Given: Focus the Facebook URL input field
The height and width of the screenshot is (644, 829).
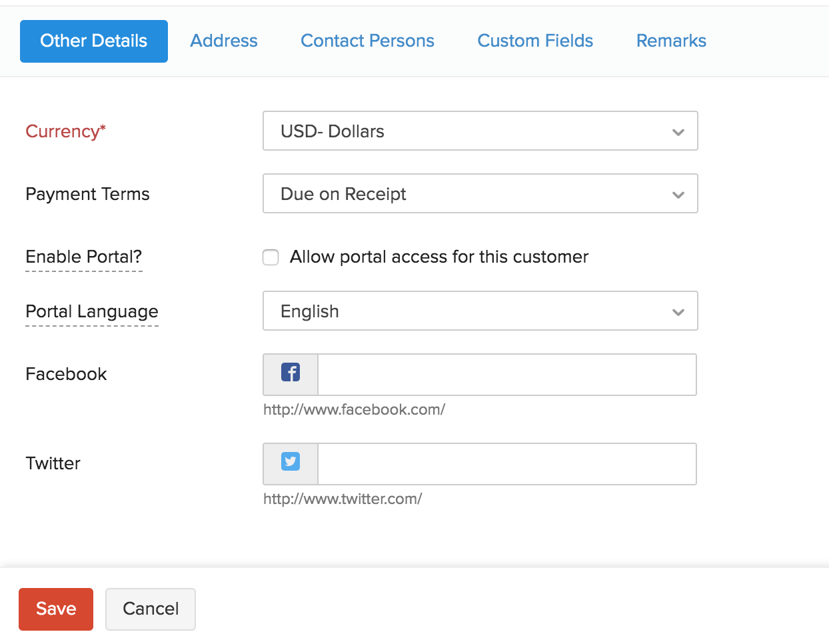Looking at the screenshot, I should click(x=506, y=375).
